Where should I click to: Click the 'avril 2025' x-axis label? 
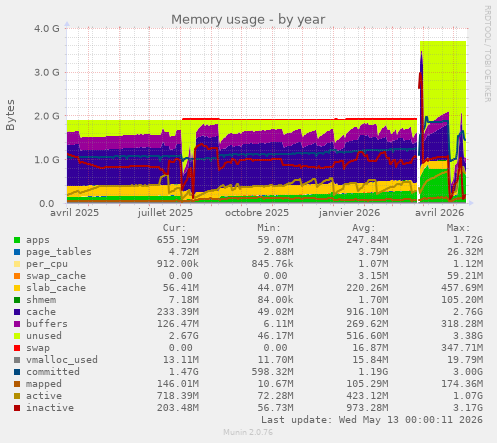coord(74,213)
